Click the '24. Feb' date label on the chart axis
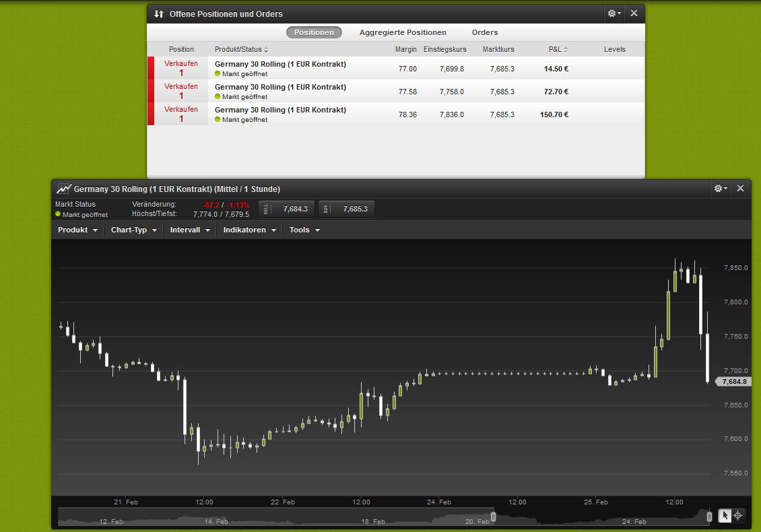The width and height of the screenshot is (761, 532). (438, 502)
